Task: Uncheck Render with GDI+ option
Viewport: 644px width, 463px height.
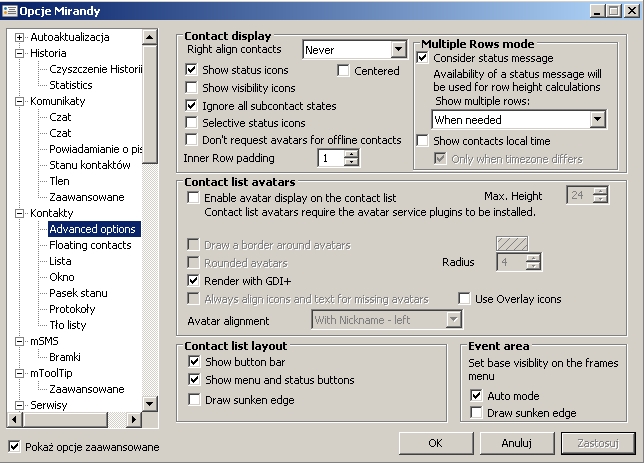Action: coord(193,280)
